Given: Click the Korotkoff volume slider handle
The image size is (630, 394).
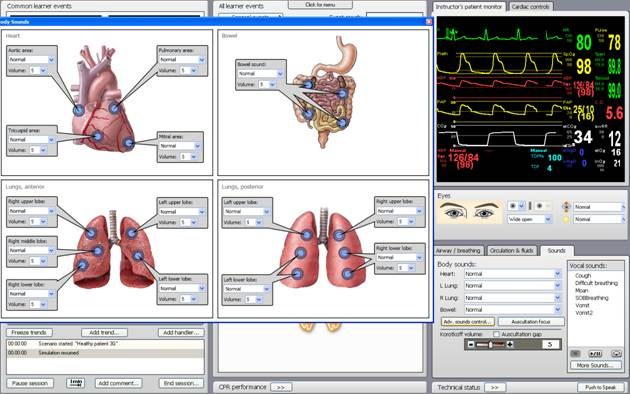Looking at the screenshot, I should (490, 344).
